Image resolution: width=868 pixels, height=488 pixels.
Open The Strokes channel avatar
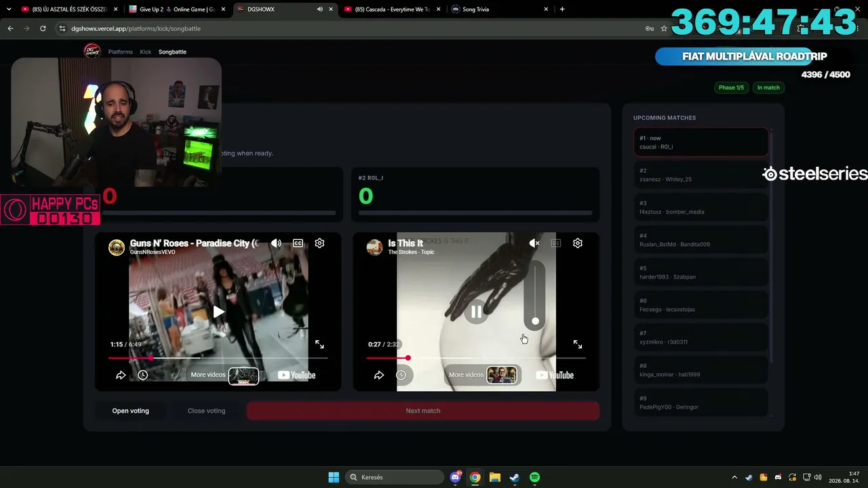[x=375, y=247]
